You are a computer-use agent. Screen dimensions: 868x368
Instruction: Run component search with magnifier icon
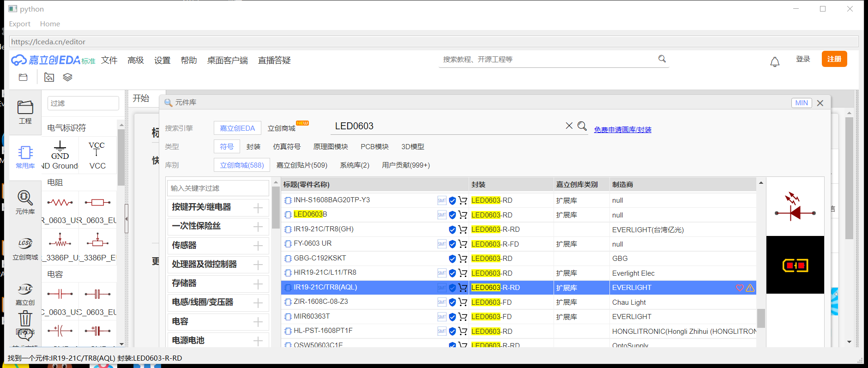[x=582, y=126]
